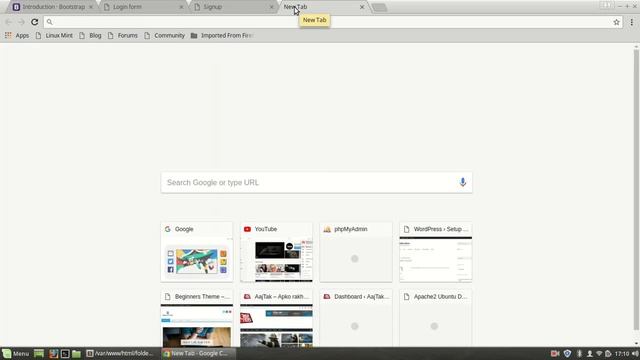Go back using the back arrow

9,22
